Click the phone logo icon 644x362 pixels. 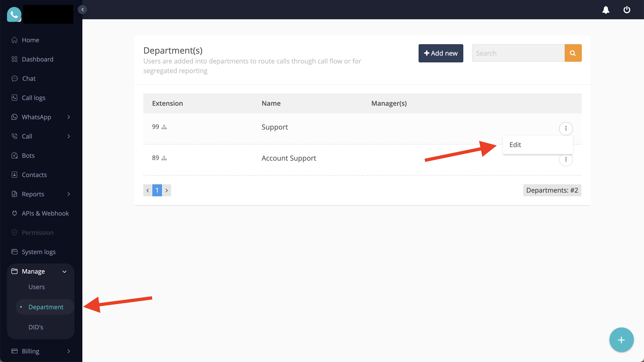tap(14, 14)
